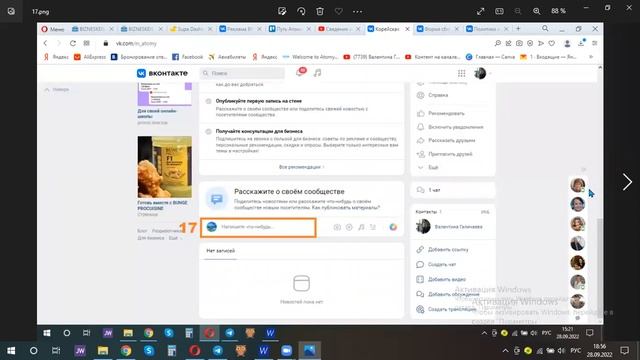Delete the picture with the trash icon
Image resolution: width=640 pixels, height=360 pixels.
pyautogui.click(x=320, y=11)
